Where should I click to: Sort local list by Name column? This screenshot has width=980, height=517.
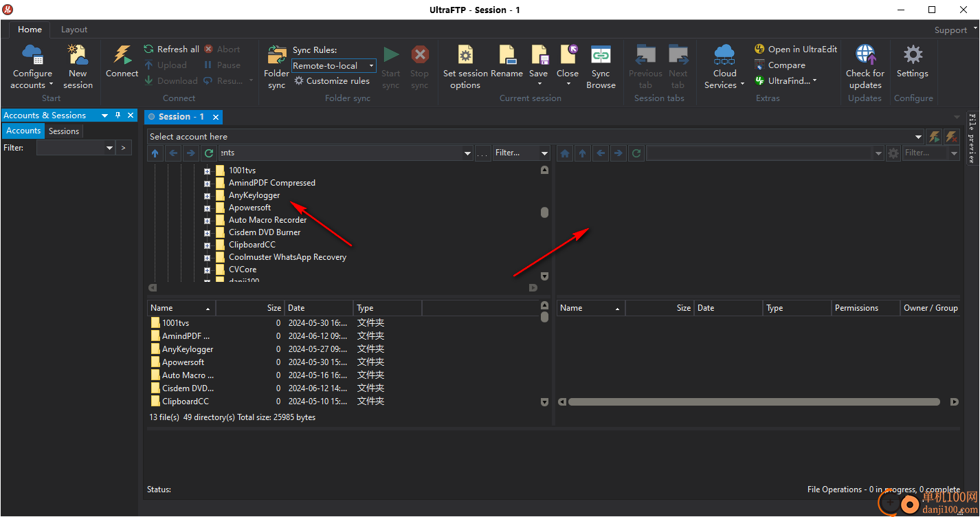[181, 308]
